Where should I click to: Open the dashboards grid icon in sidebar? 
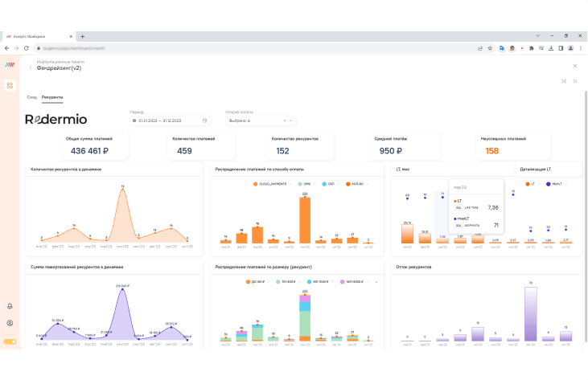(x=10, y=85)
